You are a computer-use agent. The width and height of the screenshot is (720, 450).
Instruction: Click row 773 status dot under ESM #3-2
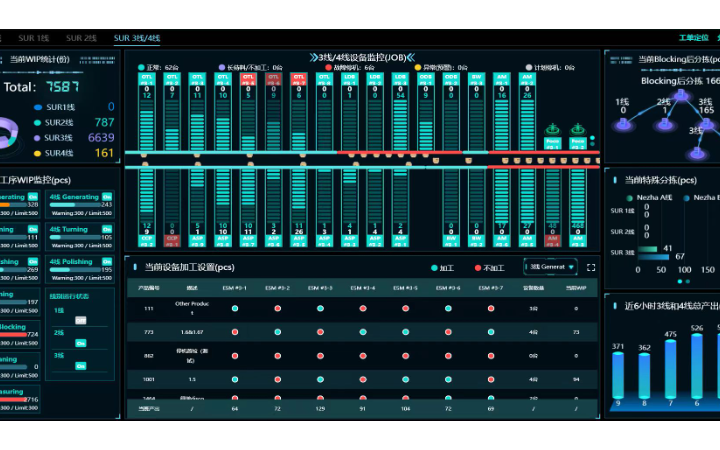coord(277,332)
